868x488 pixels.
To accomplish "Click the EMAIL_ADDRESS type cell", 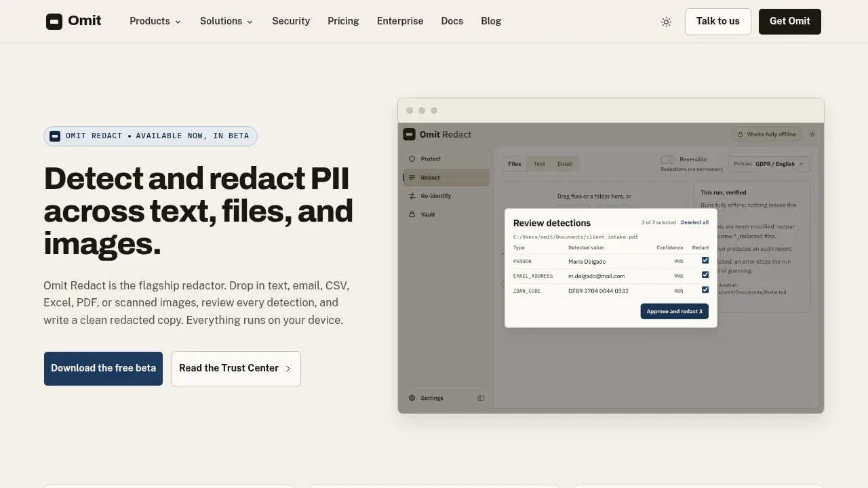I will (x=533, y=276).
